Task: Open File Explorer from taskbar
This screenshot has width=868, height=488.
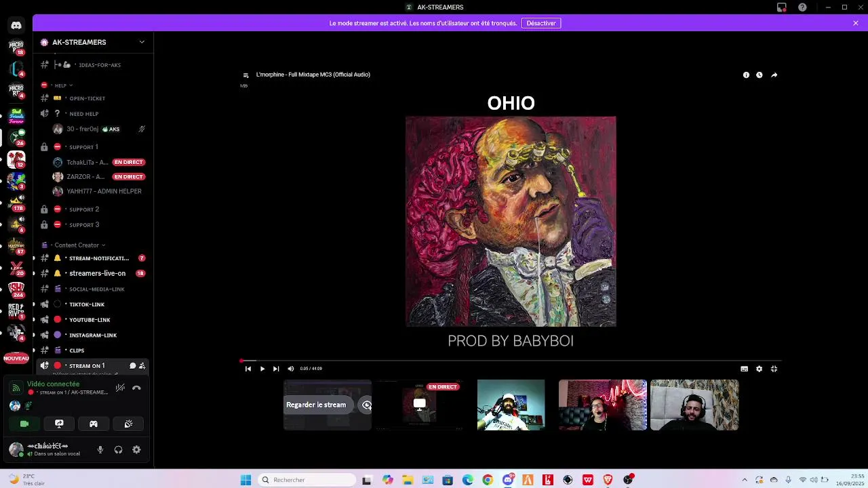Action: [x=408, y=480]
